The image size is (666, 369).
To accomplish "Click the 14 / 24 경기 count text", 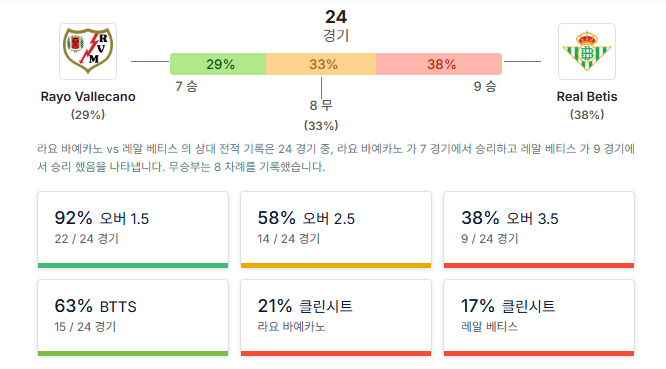I will point(289,239).
